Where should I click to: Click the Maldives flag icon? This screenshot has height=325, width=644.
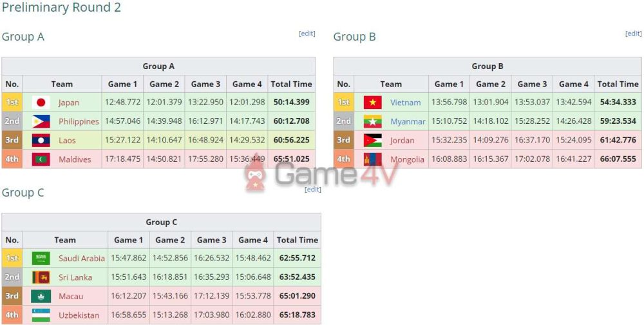(41, 159)
